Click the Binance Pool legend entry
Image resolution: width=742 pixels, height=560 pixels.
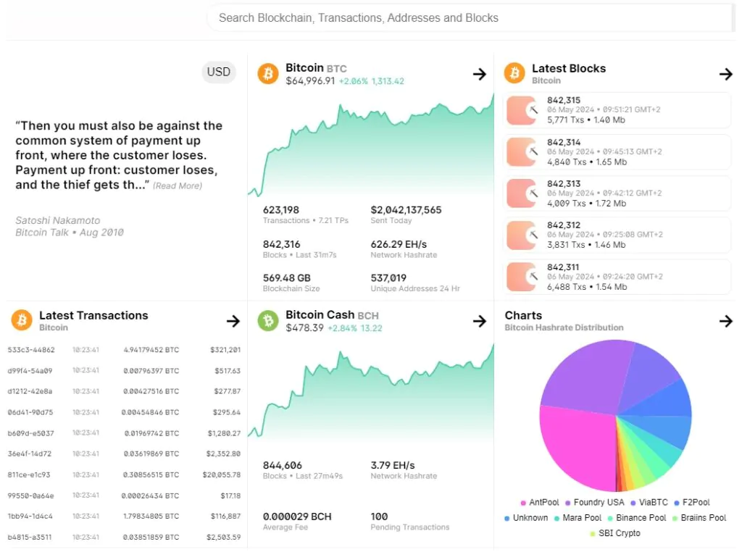click(x=636, y=518)
